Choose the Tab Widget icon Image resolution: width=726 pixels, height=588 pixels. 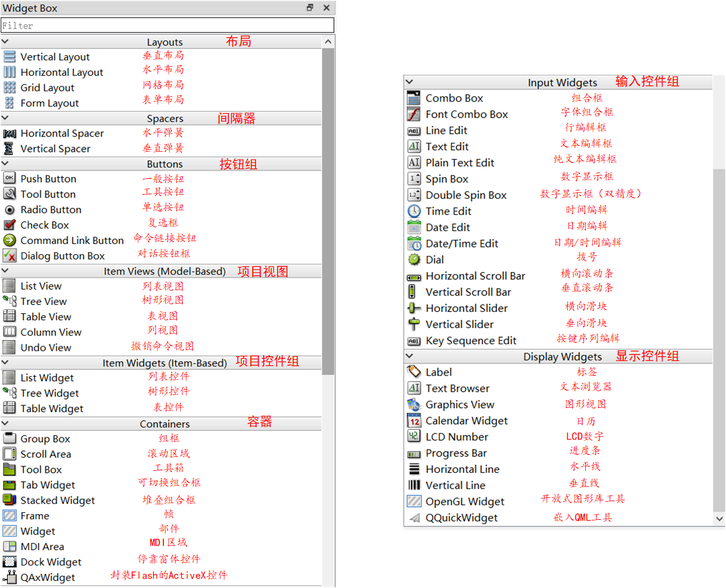tap(9, 484)
